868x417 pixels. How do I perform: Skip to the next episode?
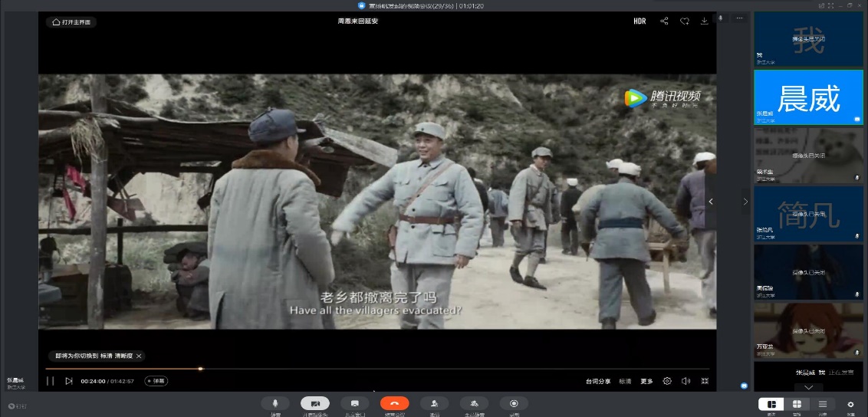(69, 381)
